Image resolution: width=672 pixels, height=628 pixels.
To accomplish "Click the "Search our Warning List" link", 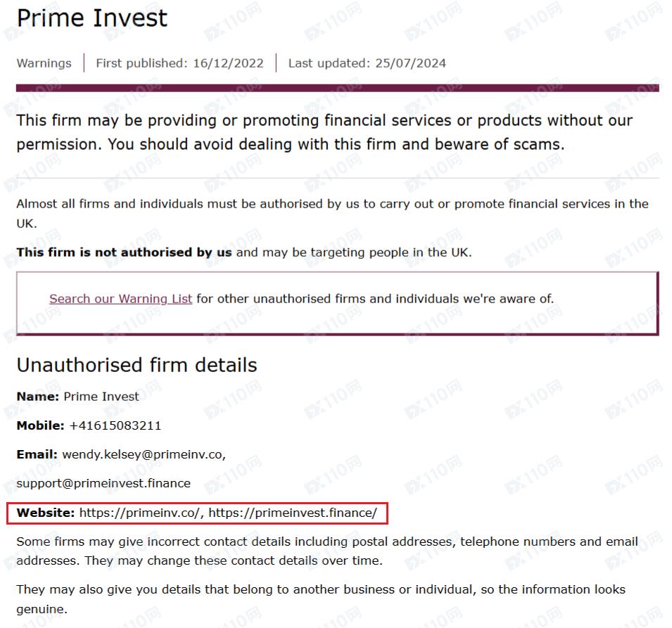I will [120, 299].
